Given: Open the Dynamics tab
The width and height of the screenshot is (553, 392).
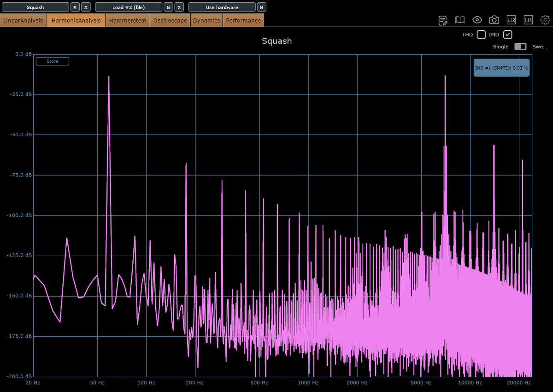Looking at the screenshot, I should pos(206,20).
